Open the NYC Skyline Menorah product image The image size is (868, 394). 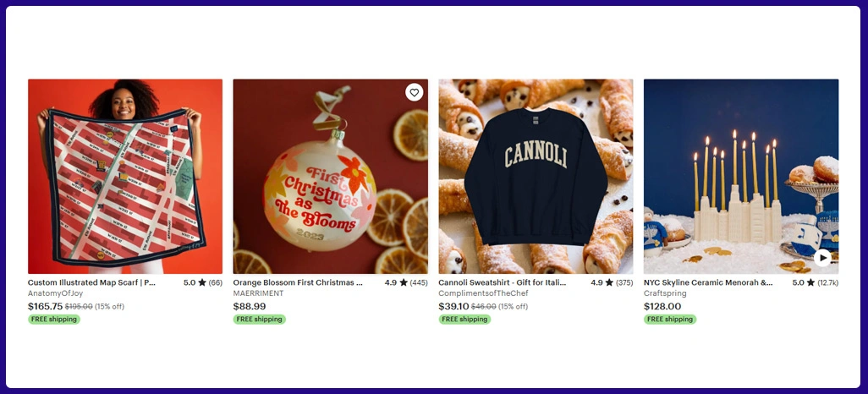coord(741,177)
